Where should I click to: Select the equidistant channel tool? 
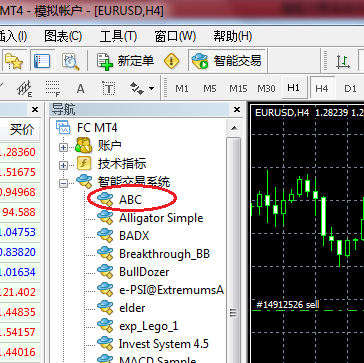click(24, 89)
